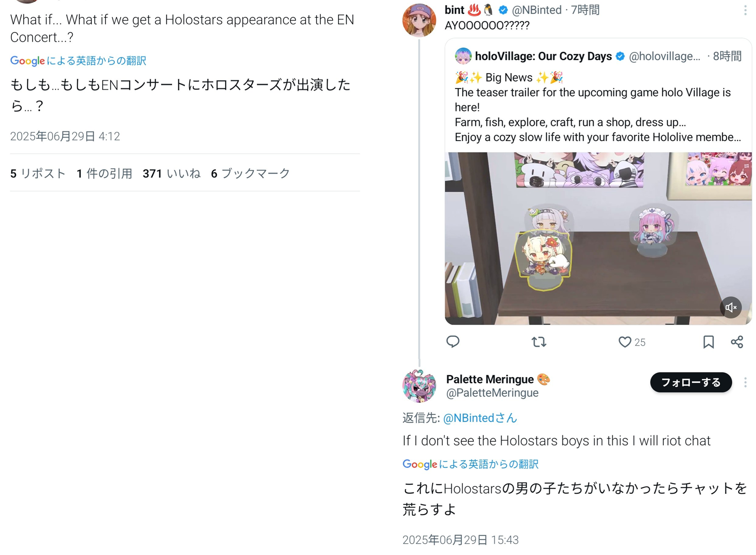Click holoVillage account avatar in quoted post
Viewport: 756px width, 555px height.
pyautogui.click(x=463, y=56)
